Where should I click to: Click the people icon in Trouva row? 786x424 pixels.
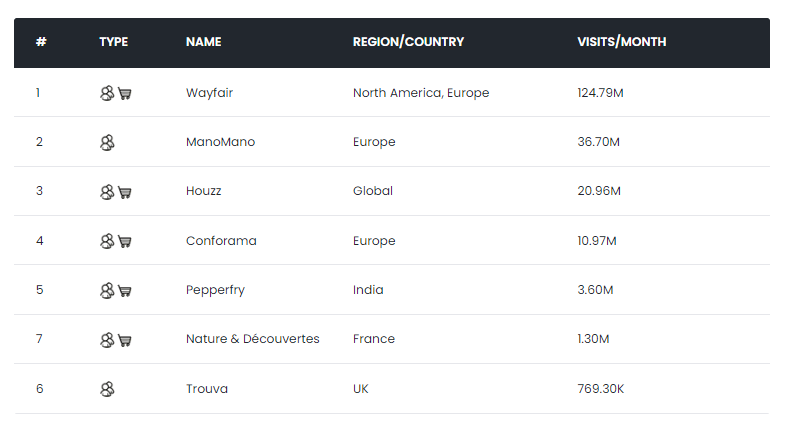pyautogui.click(x=107, y=388)
